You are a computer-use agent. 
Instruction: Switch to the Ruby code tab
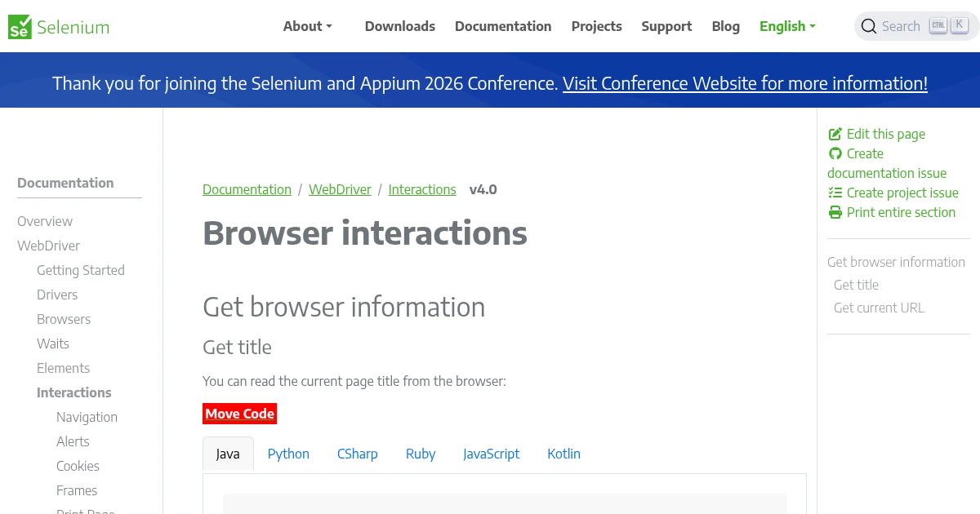click(421, 454)
